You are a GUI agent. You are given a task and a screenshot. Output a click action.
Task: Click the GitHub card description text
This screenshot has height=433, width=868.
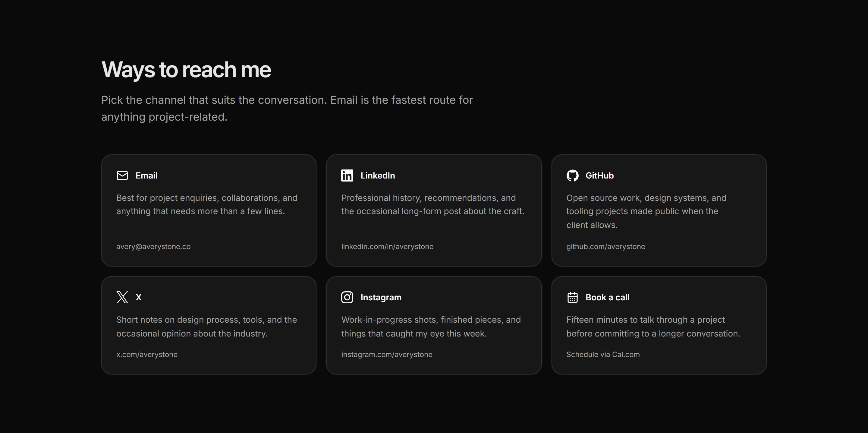(646, 211)
